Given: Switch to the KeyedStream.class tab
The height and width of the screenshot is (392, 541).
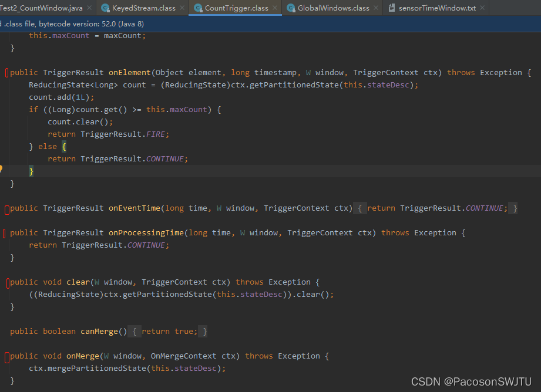Looking at the screenshot, I should tap(143, 8).
